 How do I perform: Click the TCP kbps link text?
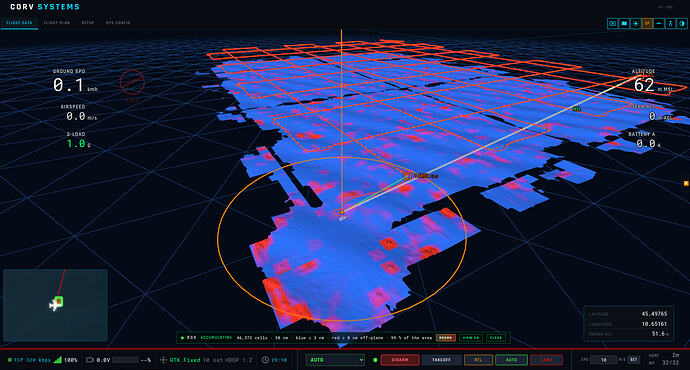click(x=32, y=360)
